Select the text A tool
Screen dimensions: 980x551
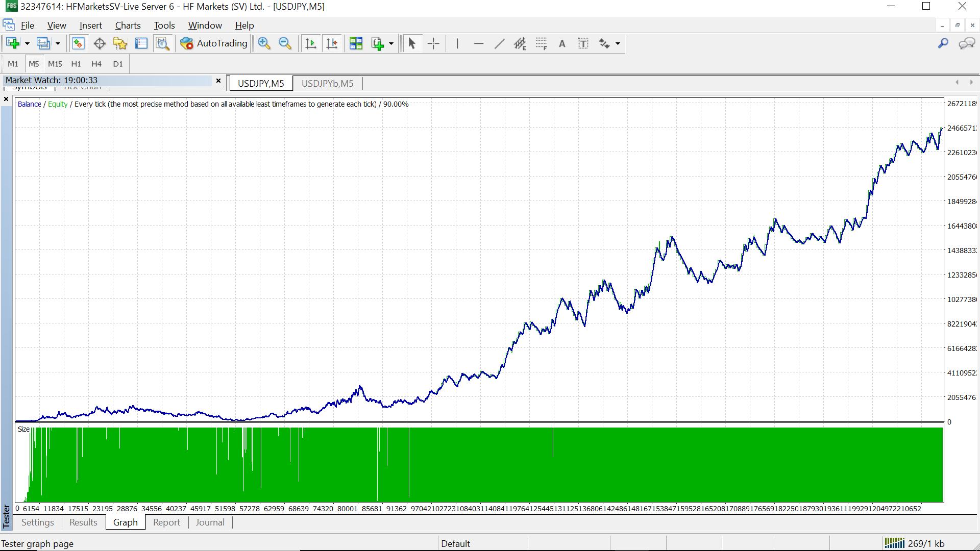(x=562, y=44)
